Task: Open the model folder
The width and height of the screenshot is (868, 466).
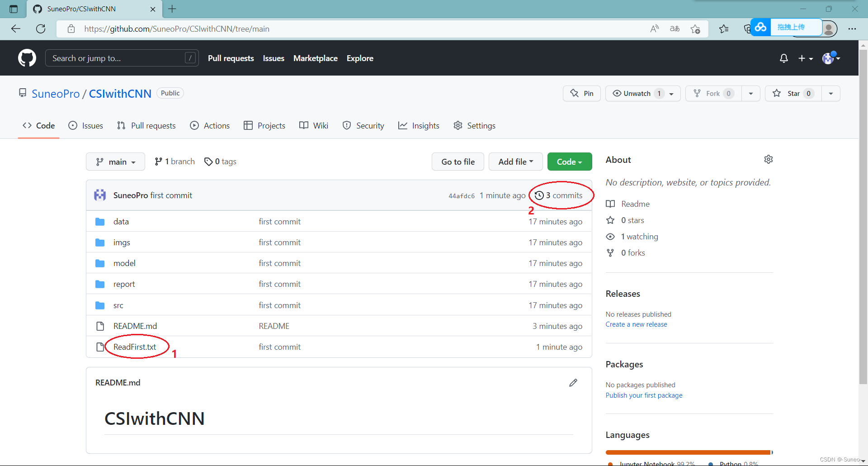Action: tap(124, 263)
